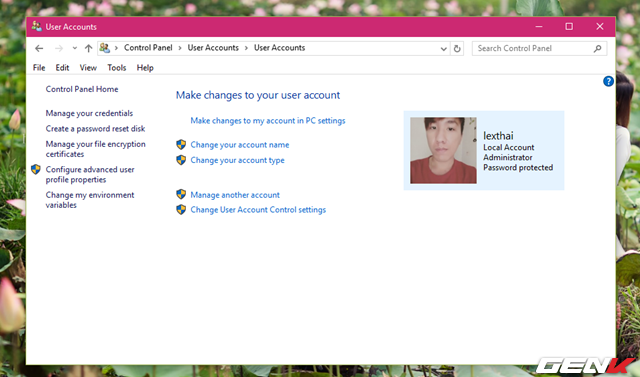
Task: Click the Search Control Panel field
Action: pos(539,49)
